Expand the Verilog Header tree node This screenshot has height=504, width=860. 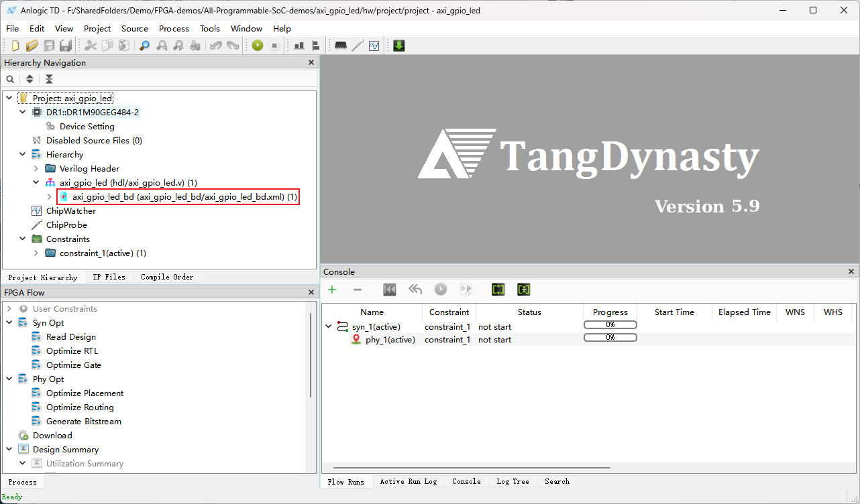click(36, 169)
